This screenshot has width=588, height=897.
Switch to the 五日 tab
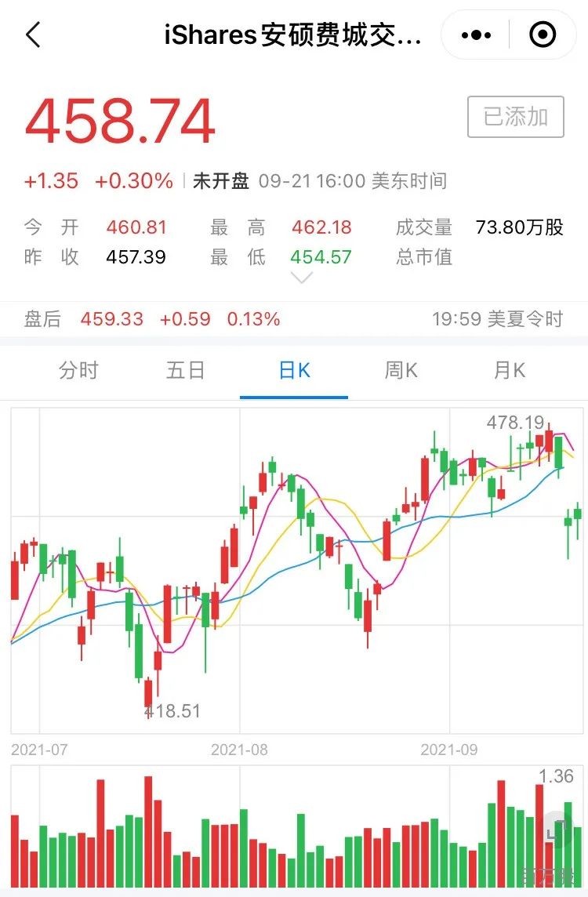coord(185,370)
